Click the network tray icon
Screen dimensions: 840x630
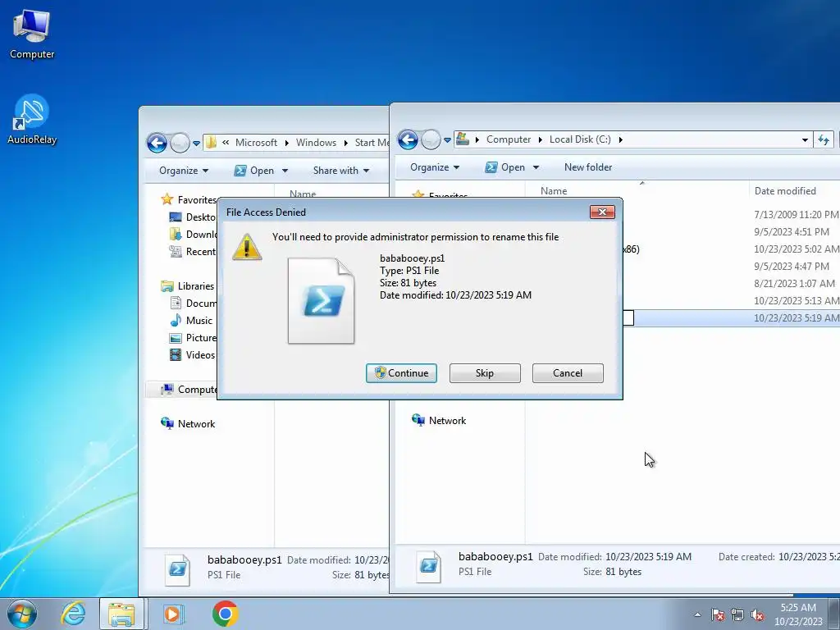coord(737,614)
